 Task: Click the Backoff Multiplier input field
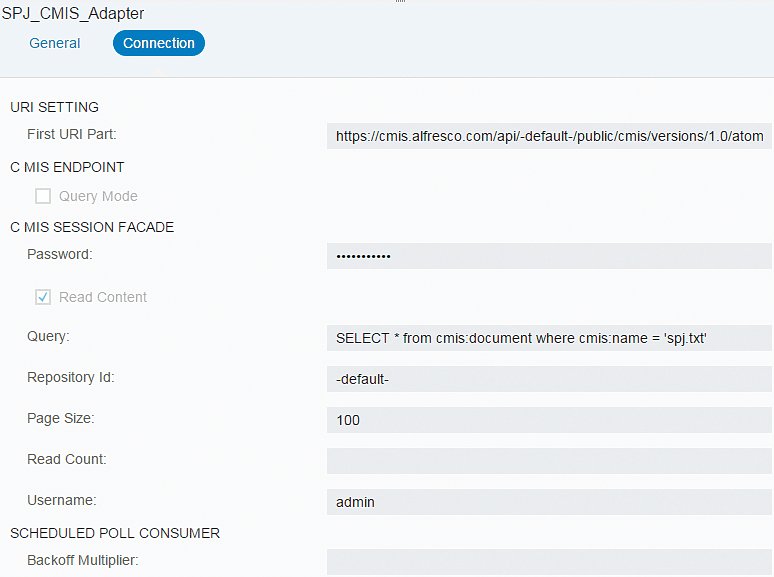coord(549,562)
